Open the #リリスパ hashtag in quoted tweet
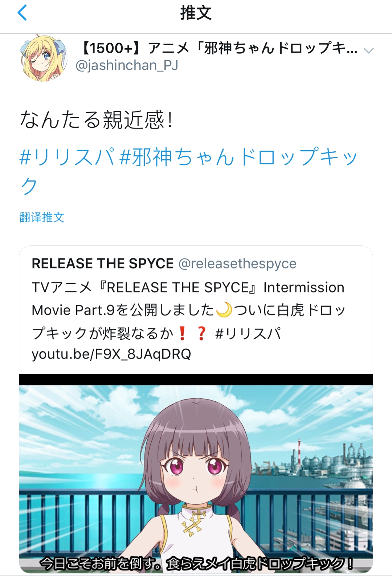This screenshot has width=392, height=581. tap(248, 333)
